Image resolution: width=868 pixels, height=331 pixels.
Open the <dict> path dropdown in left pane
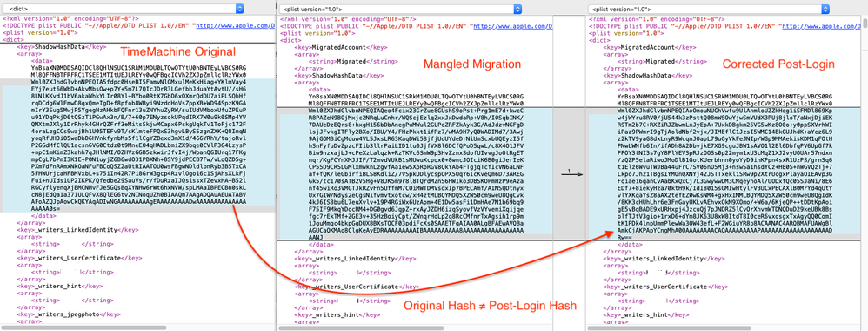pos(123,9)
